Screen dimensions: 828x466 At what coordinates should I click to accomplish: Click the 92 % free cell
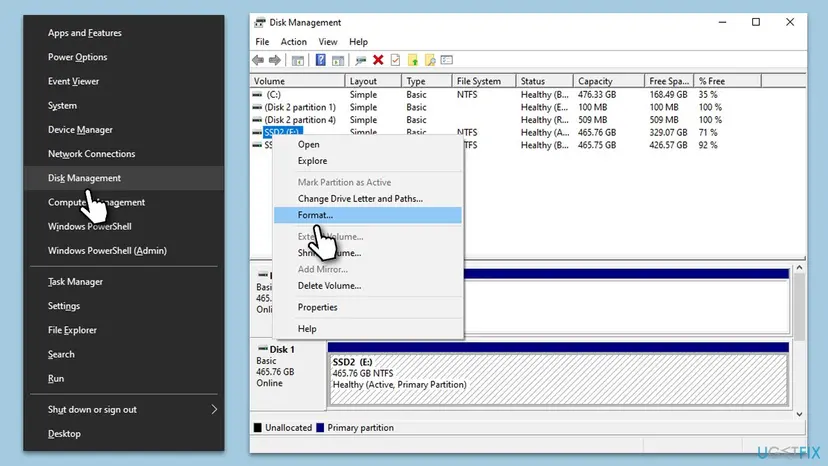(708, 145)
